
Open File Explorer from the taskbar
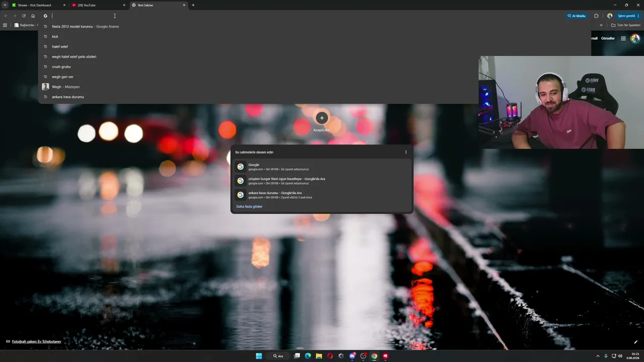click(x=319, y=356)
